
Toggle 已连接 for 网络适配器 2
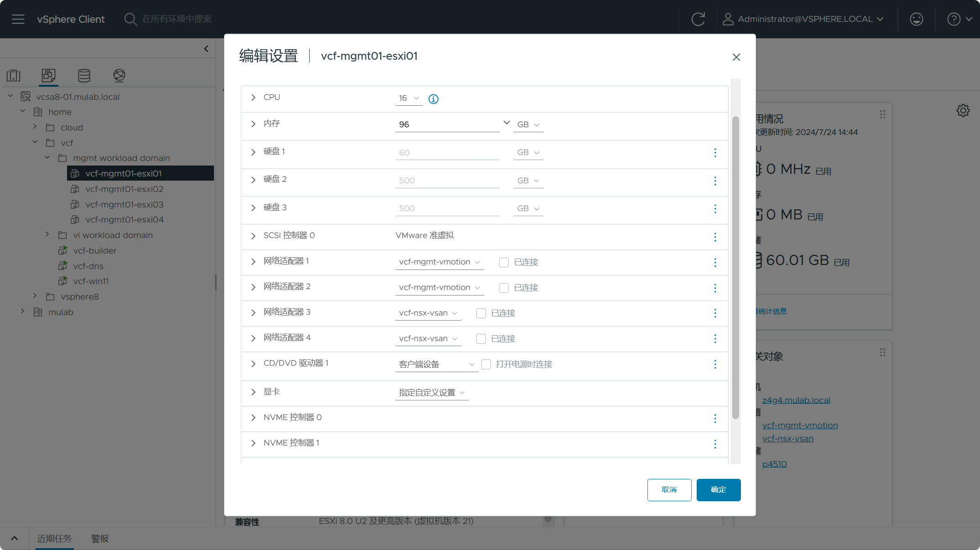504,288
